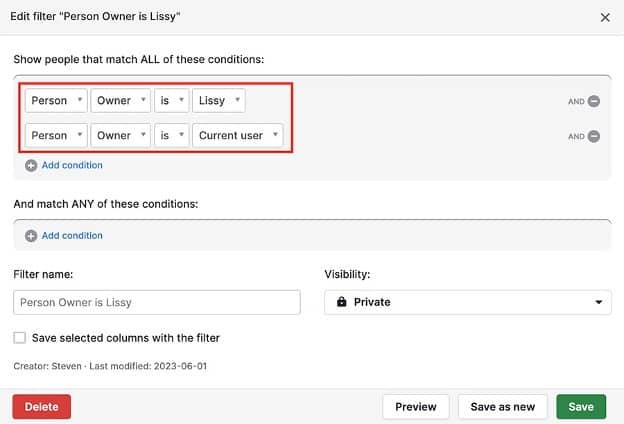Click plus icon under ANY conditions
The height and width of the screenshot is (424, 624).
tap(31, 236)
